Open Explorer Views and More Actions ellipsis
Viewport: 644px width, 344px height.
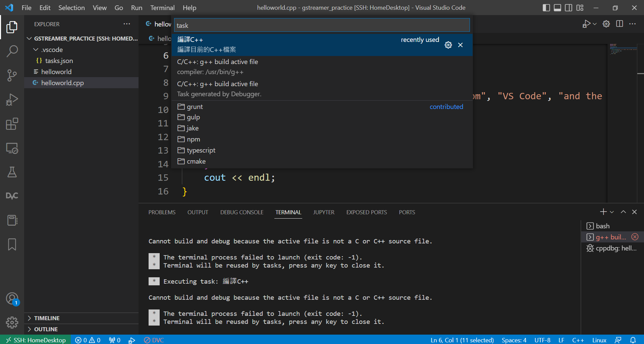coord(127,24)
